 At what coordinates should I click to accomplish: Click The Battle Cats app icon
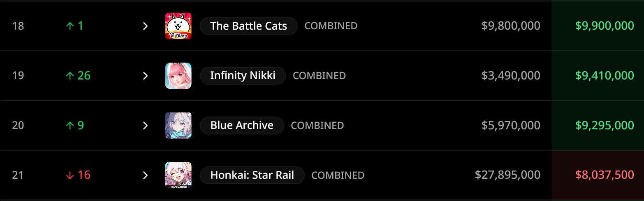click(178, 26)
